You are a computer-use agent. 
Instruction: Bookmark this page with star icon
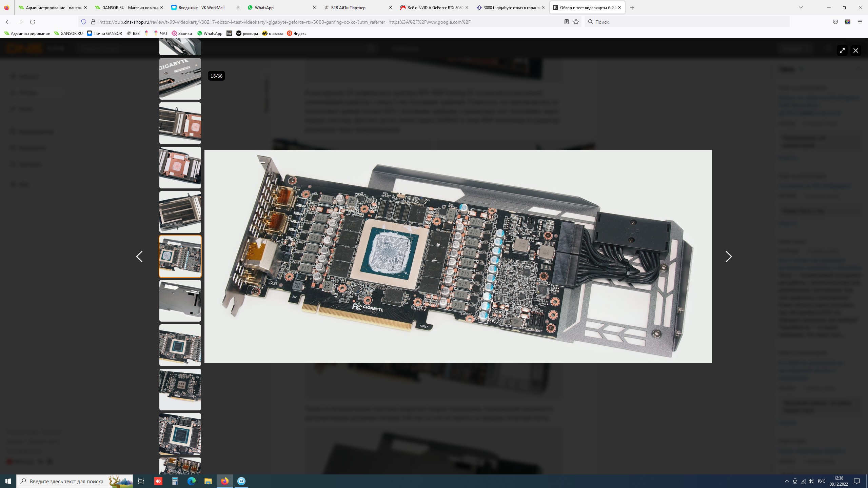coord(576,22)
